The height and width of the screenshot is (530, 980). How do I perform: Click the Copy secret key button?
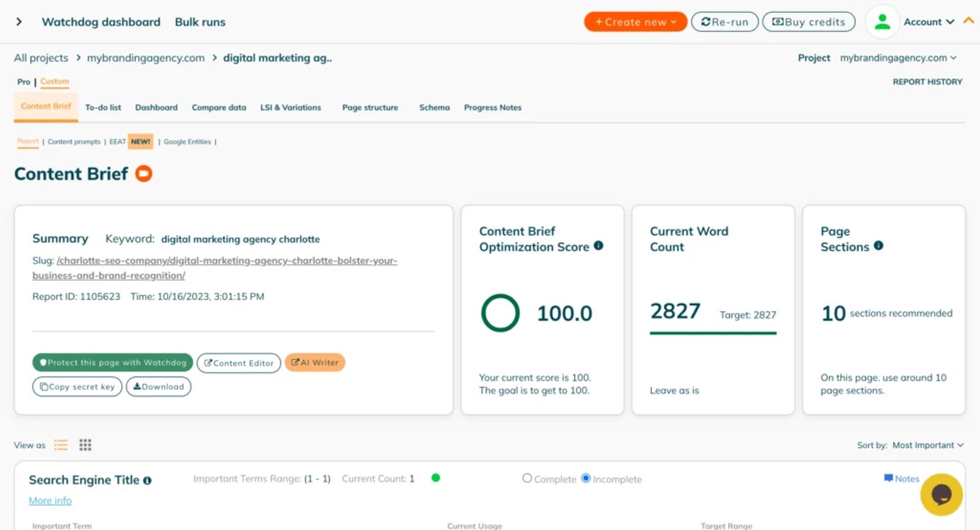point(77,387)
